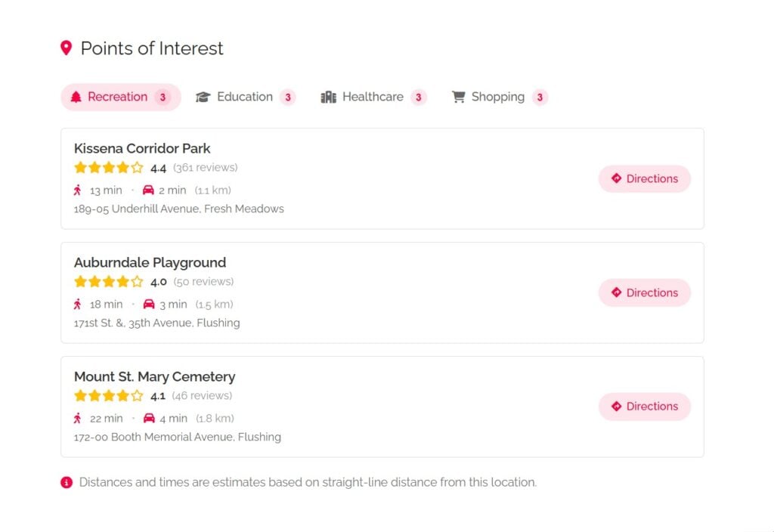The height and width of the screenshot is (532, 774).
Task: Click the 361 reviews count text
Action: [x=205, y=168]
